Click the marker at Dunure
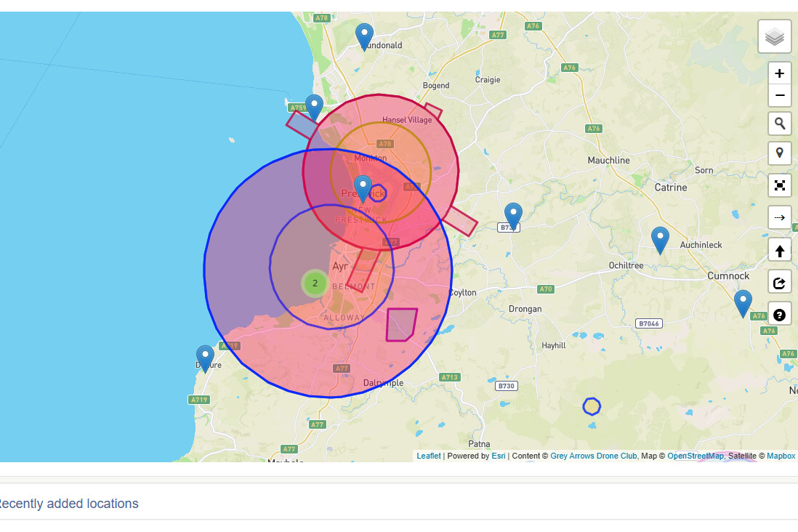The width and height of the screenshot is (798, 532). click(x=206, y=358)
